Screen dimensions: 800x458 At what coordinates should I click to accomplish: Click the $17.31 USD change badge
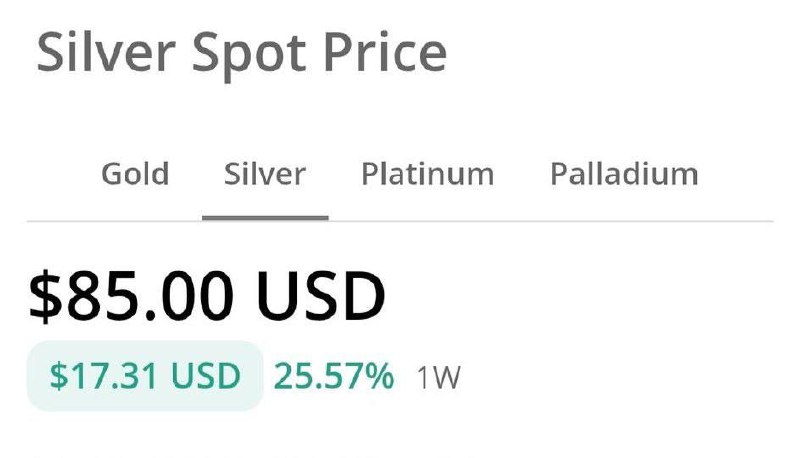pyautogui.click(x=145, y=376)
